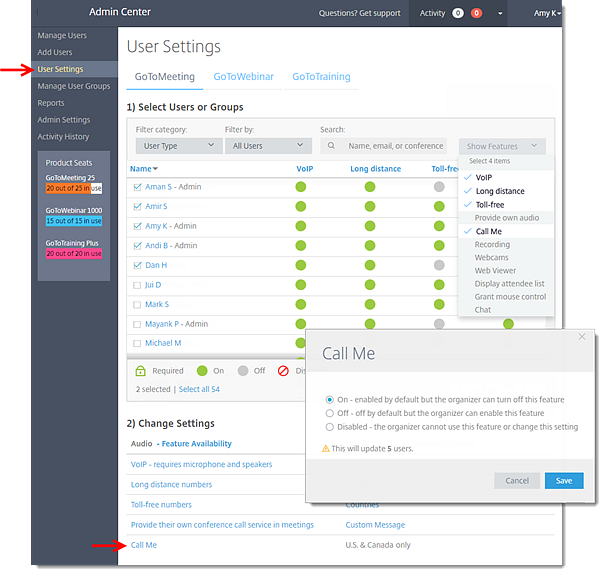Click Cancel in Call Me dialog
The image size is (600, 570).
(517, 480)
